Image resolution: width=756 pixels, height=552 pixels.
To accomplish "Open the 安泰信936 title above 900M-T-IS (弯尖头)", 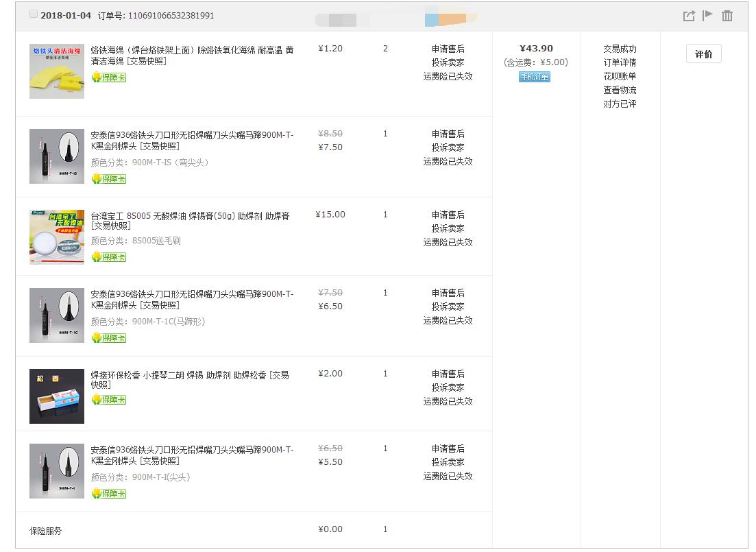I will 192,141.
